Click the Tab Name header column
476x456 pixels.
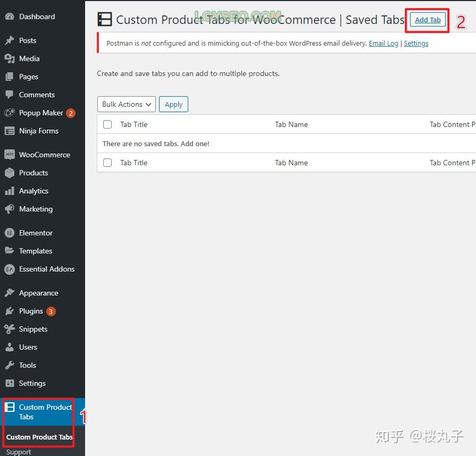coord(291,124)
